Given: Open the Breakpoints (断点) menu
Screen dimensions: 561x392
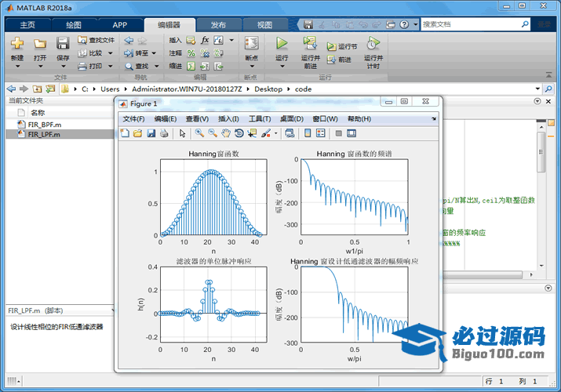Looking at the screenshot, I should pos(252,53).
